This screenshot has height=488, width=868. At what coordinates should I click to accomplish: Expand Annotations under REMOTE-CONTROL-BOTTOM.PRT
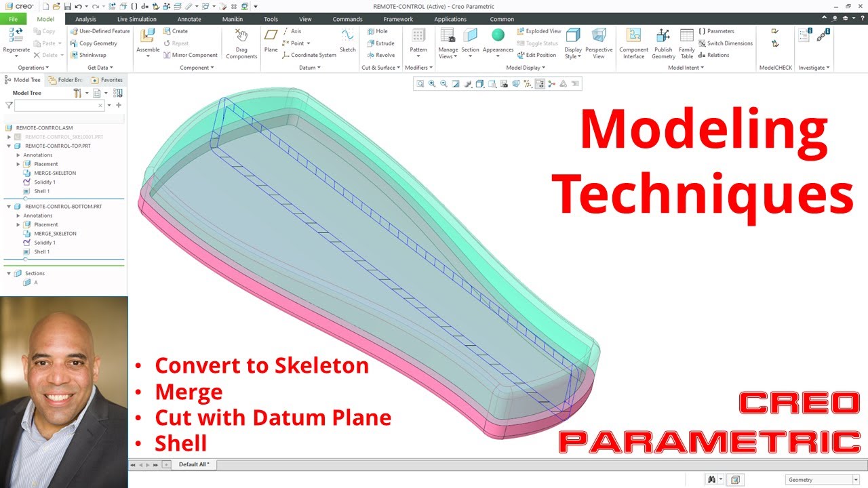pos(18,216)
